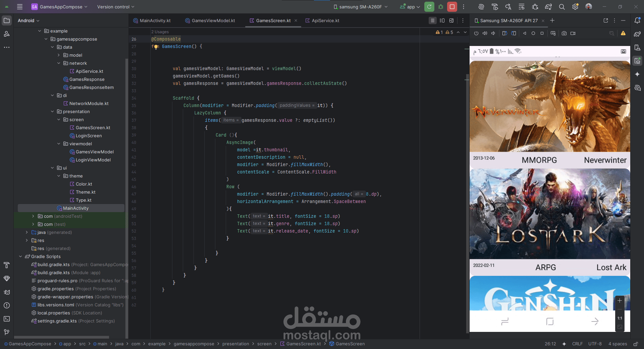644x349 pixels.
Task: Open the Build hammer tool window
Action: pyautogui.click(x=7, y=265)
